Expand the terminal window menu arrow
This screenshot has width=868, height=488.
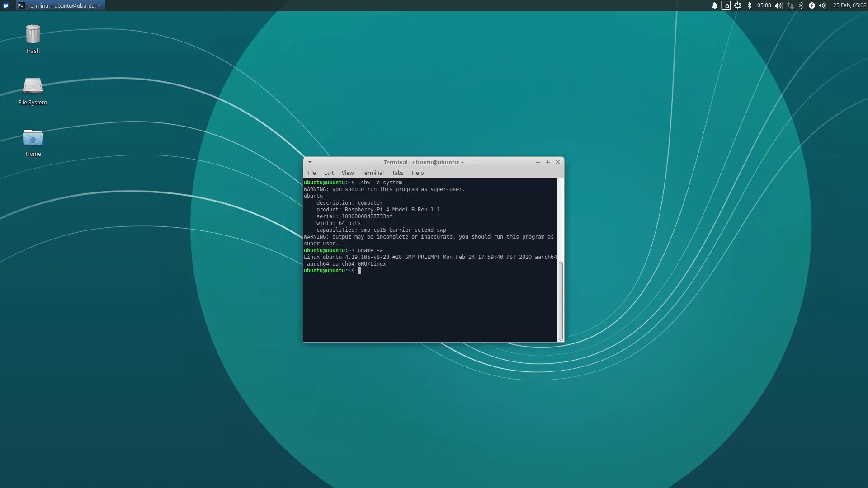coord(310,162)
